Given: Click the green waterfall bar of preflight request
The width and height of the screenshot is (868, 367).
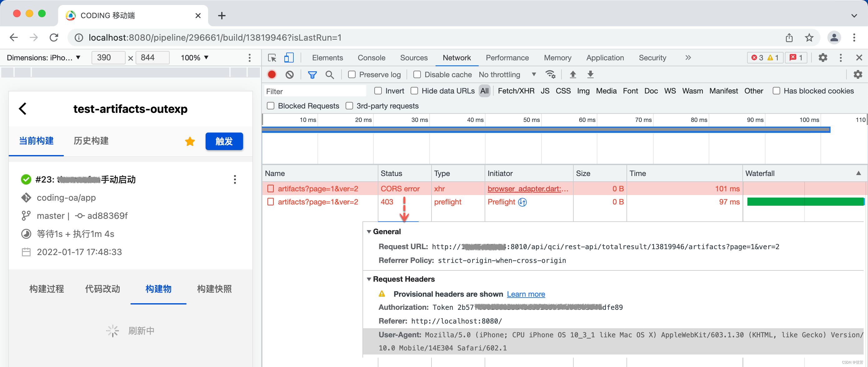Looking at the screenshot, I should [805, 202].
